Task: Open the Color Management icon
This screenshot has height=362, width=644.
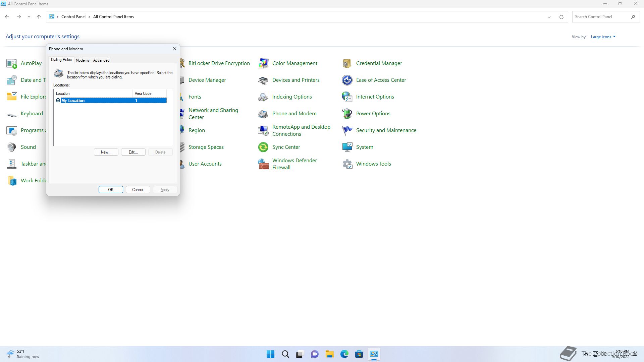Action: tap(263, 63)
